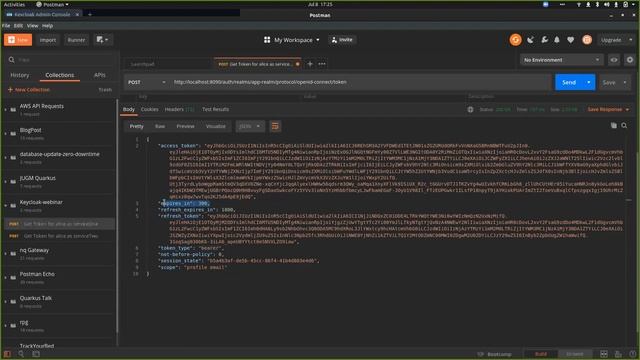This screenshot has width=640, height=360.
Task: Open the response Headers tab
Action: tap(179, 109)
